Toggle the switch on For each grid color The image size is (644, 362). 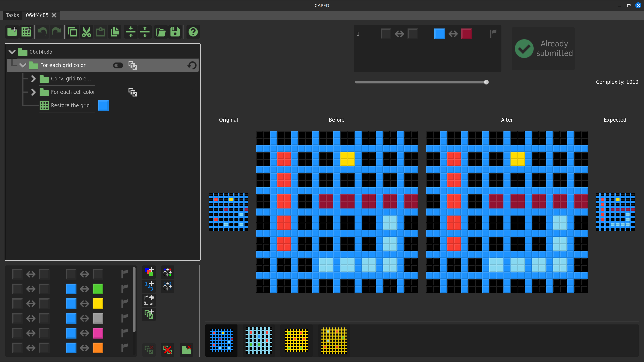[x=118, y=66]
